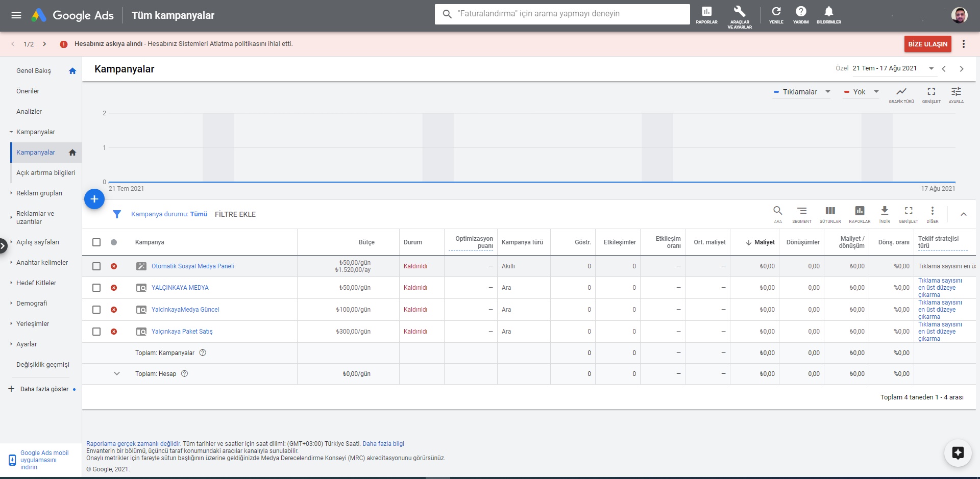This screenshot has width=980, height=479.
Task: Toggle the status icon of YALÇINKAYA MEDYA
Action: pos(114,288)
